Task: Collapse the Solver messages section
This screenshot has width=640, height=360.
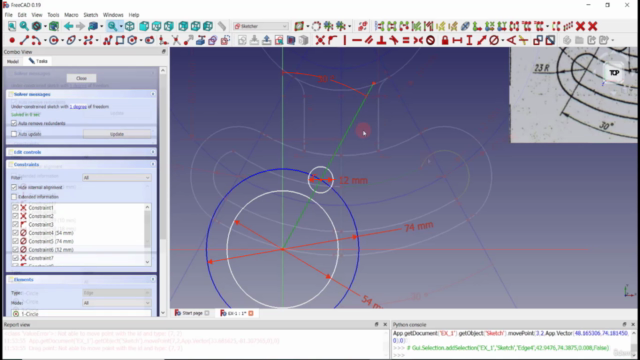Action: tap(153, 94)
